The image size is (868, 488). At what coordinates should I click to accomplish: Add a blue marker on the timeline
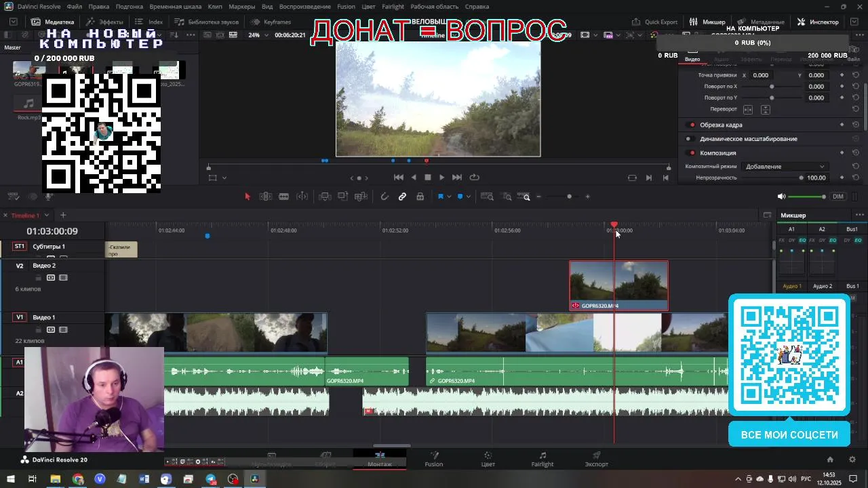pos(460,197)
